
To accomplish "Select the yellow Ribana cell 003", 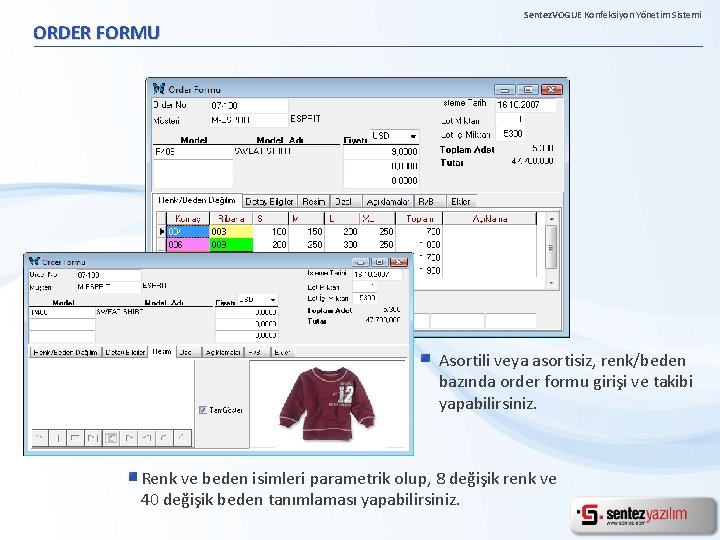I will coord(231,231).
